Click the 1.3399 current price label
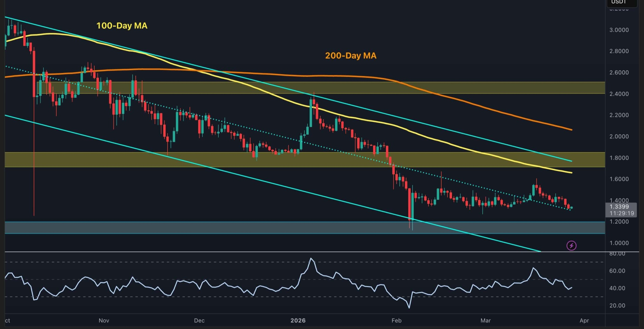The width and height of the screenshot is (644, 329). 619,207
